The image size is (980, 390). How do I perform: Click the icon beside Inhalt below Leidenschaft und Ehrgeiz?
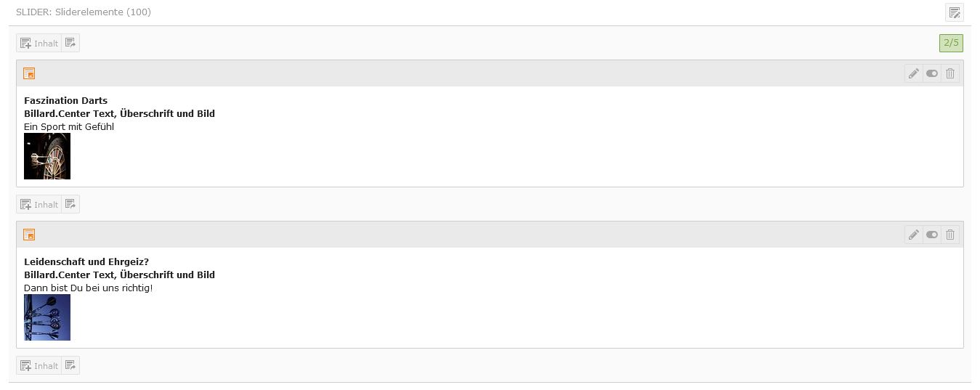70,366
